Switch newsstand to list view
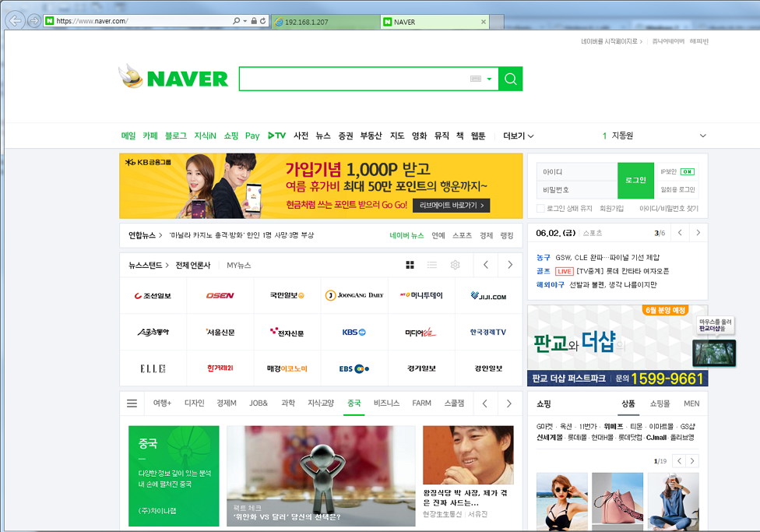760x532 pixels. coord(432,265)
